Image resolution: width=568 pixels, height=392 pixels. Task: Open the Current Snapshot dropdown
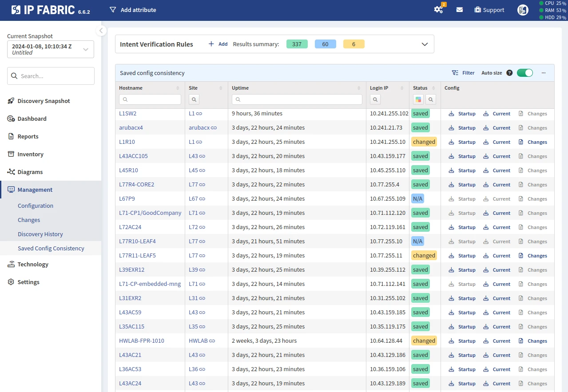(51, 49)
